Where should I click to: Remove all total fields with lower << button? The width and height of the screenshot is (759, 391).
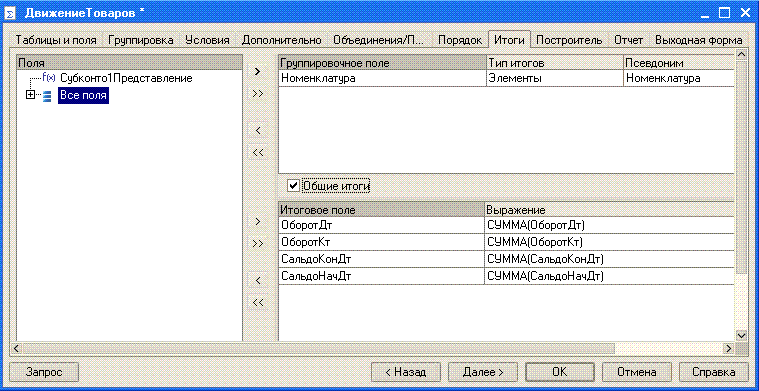(258, 302)
